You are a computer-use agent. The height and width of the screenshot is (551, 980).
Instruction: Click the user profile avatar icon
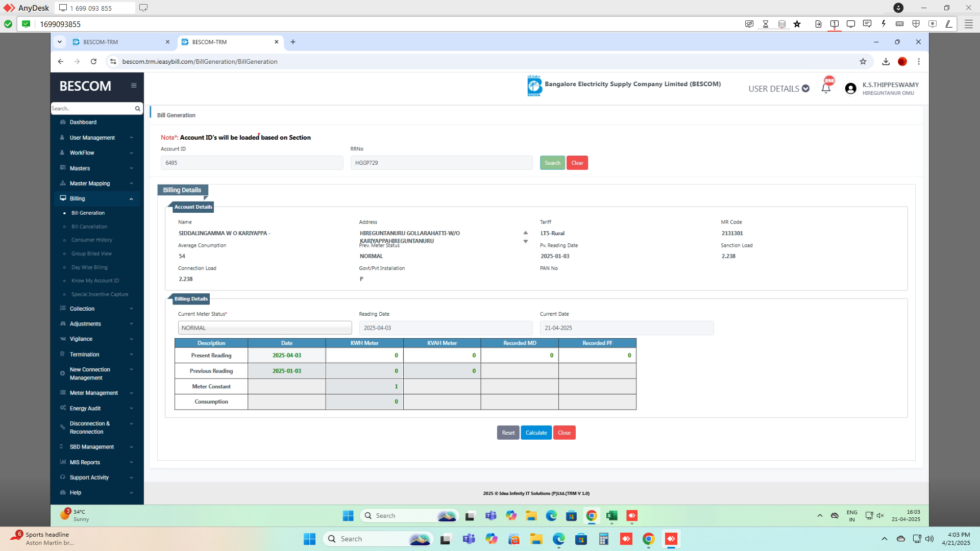pos(850,89)
